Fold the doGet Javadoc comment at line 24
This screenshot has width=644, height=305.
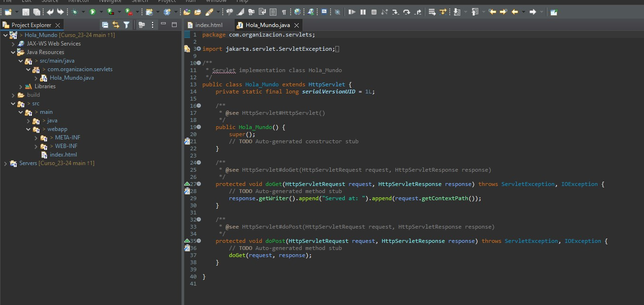pos(199,163)
